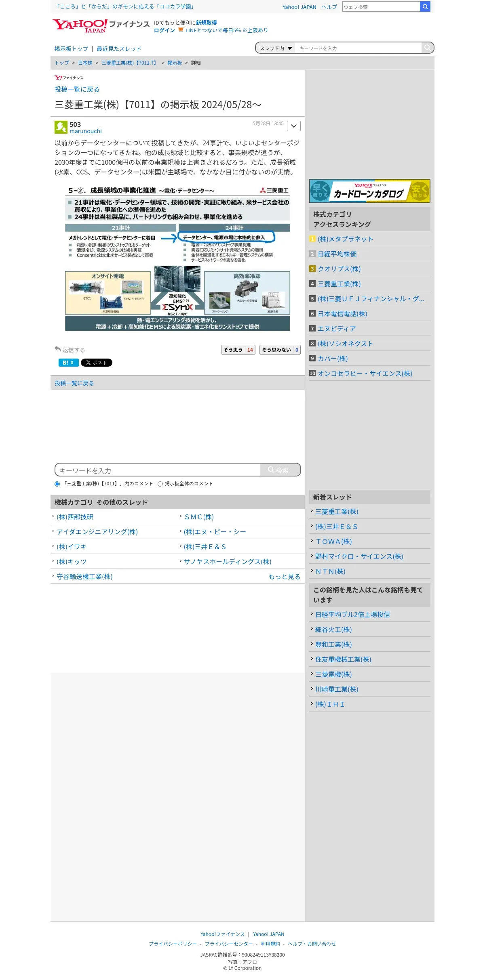Image resolution: width=485 pixels, height=980 pixels.
Task: Click the ココカラ学園 promo link
Action: [125, 6]
